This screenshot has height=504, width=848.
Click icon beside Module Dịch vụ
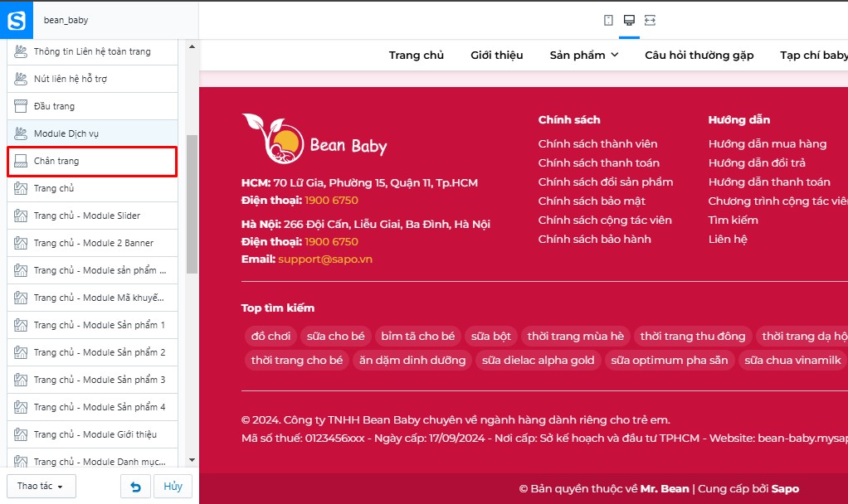coord(21,133)
